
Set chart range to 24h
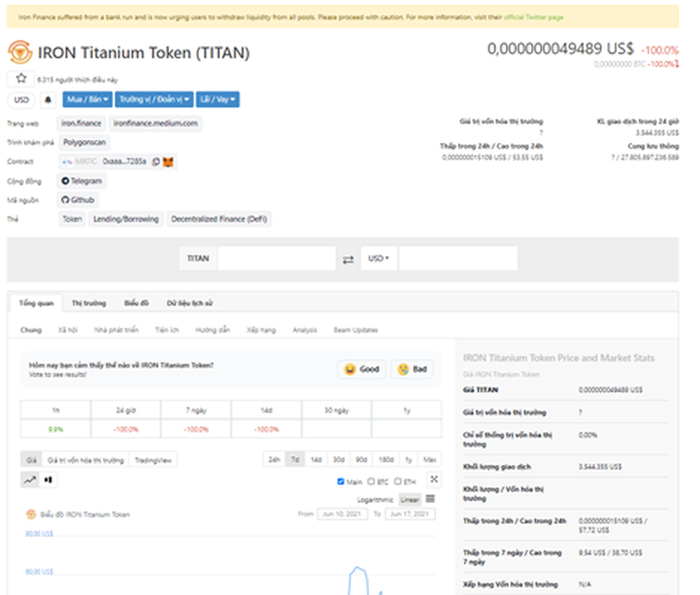[x=274, y=459]
